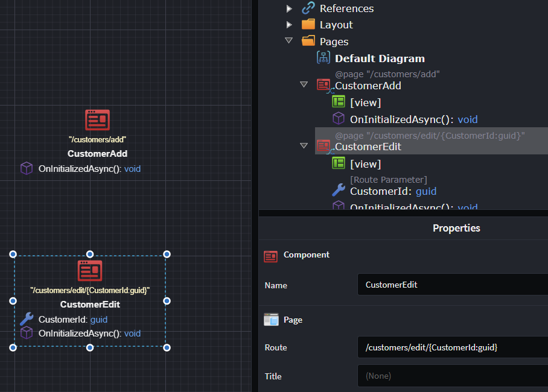
Task: Click the wrench icon beside CustomerId on the diagram
Action: point(27,319)
